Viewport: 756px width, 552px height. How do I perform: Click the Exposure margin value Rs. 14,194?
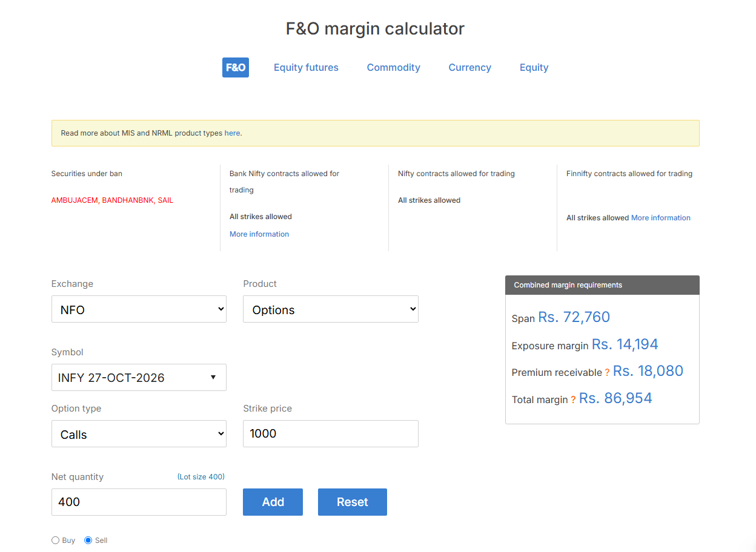(x=625, y=344)
